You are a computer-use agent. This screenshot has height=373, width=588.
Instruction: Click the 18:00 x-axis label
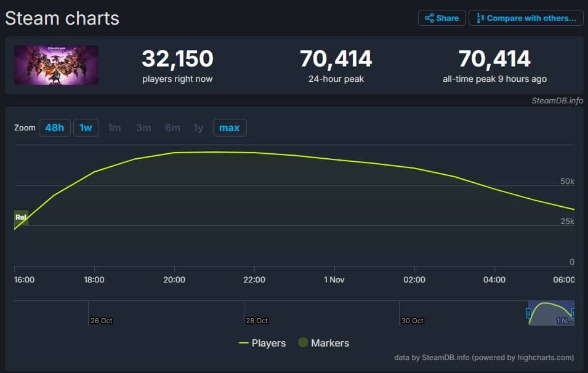94,279
